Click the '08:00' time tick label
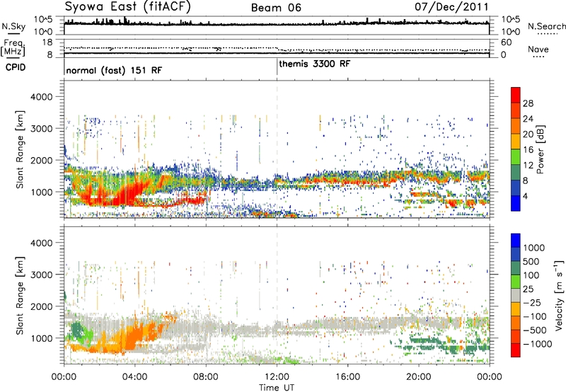This screenshot has height=392, width=566. 206,377
